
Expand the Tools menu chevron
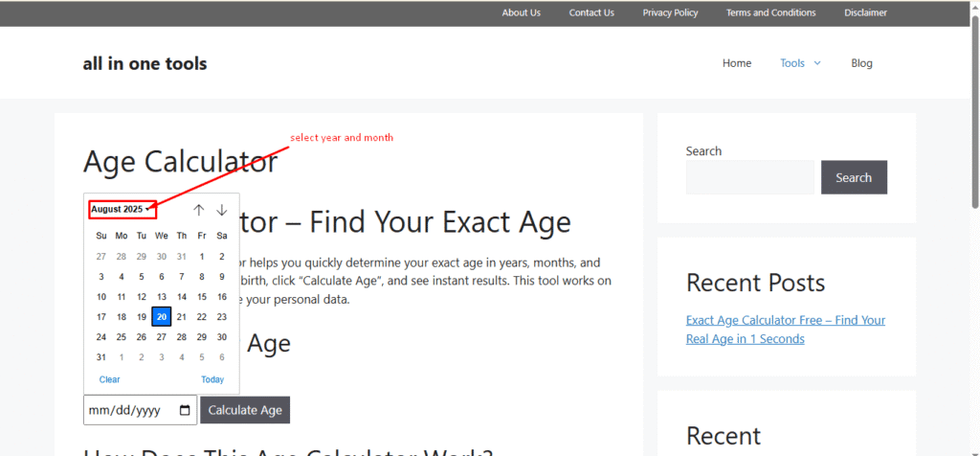pos(817,63)
